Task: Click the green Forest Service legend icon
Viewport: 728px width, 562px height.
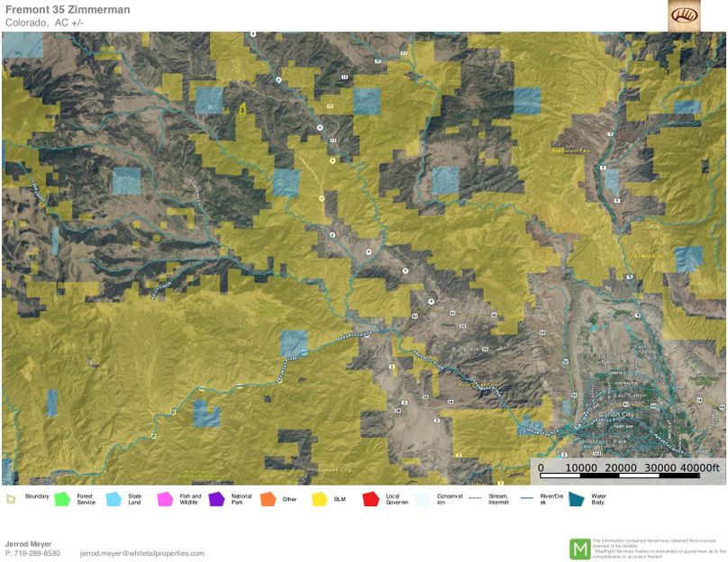Action: click(62, 498)
